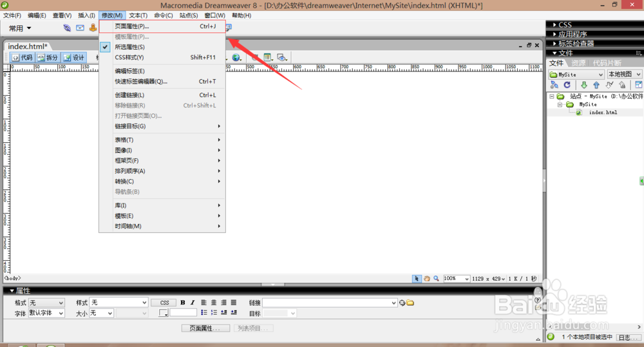Open the 格式 format dropdown
The height and width of the screenshot is (347, 644).
46,303
